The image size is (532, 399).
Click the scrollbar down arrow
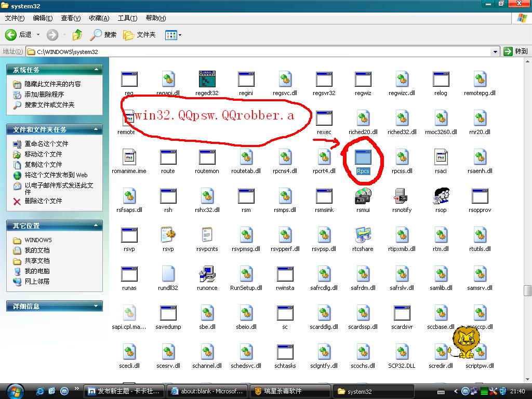(527, 379)
